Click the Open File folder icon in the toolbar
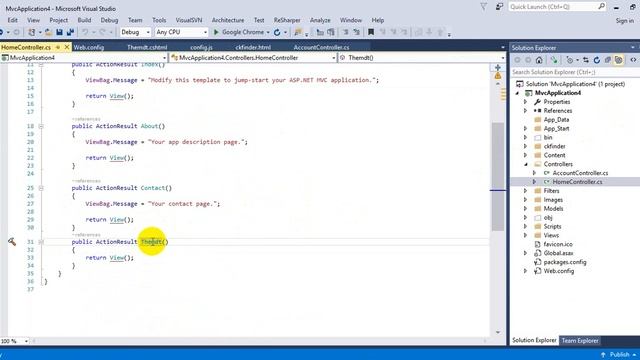 (x=48, y=32)
